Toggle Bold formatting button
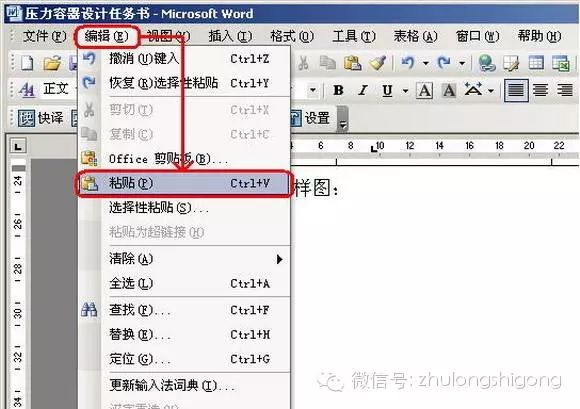 pyautogui.click(x=338, y=90)
